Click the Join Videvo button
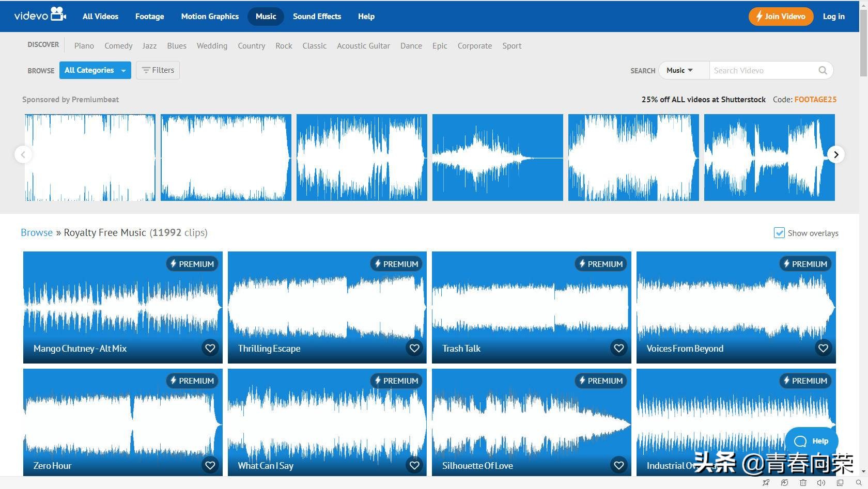868x489 pixels. (x=780, y=17)
